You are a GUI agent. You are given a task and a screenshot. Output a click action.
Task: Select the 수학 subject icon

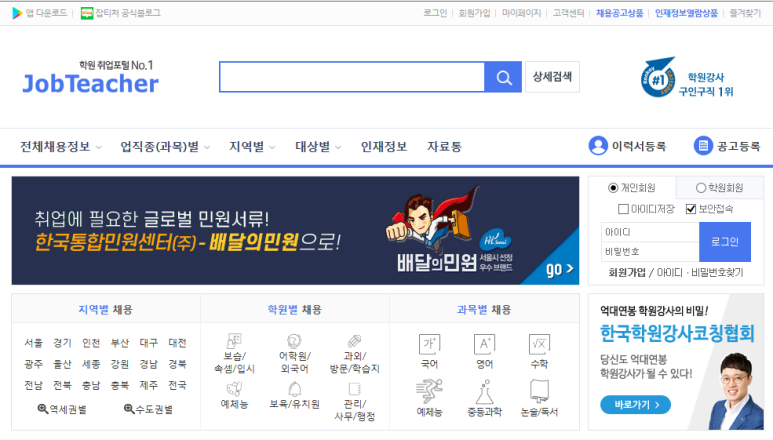click(x=539, y=344)
